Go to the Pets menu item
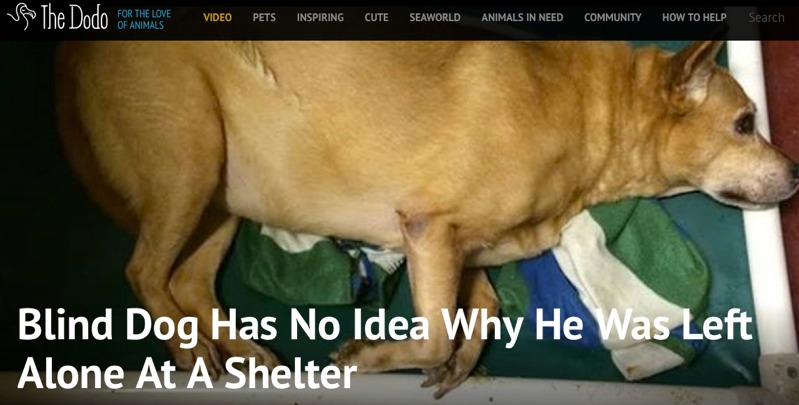 point(264,17)
